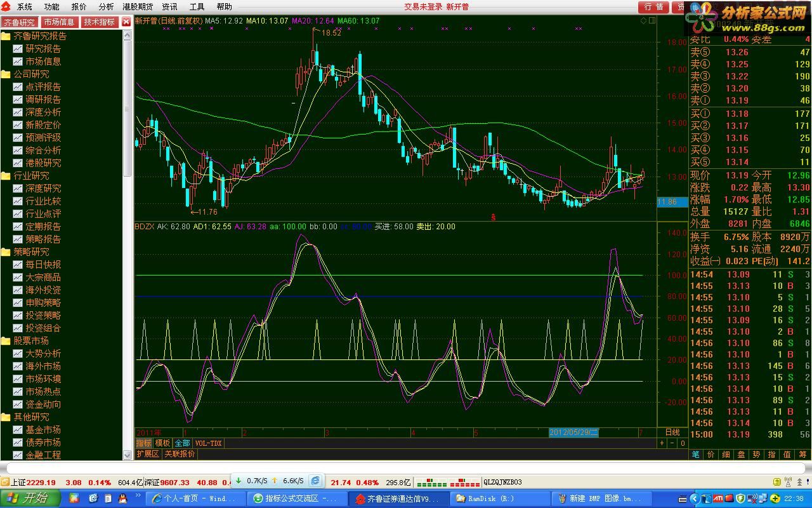Collapse the 齐鲁研究报告 folder

[6, 36]
